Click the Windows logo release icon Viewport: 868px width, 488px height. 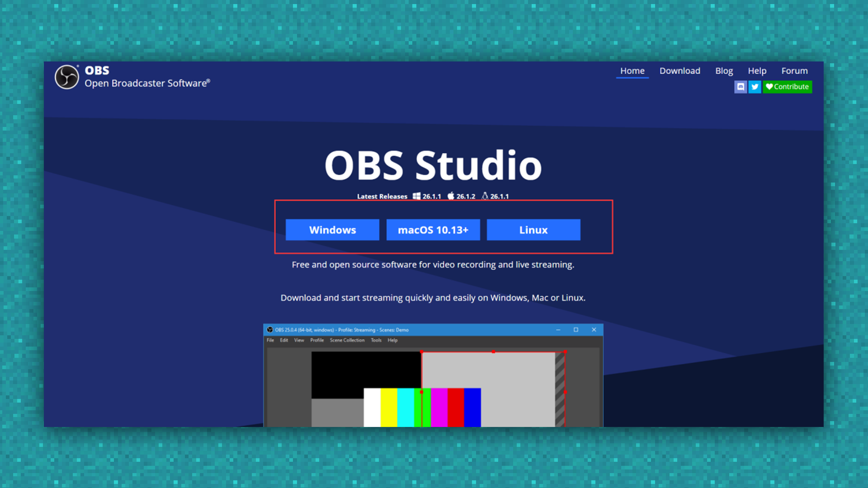coord(416,196)
